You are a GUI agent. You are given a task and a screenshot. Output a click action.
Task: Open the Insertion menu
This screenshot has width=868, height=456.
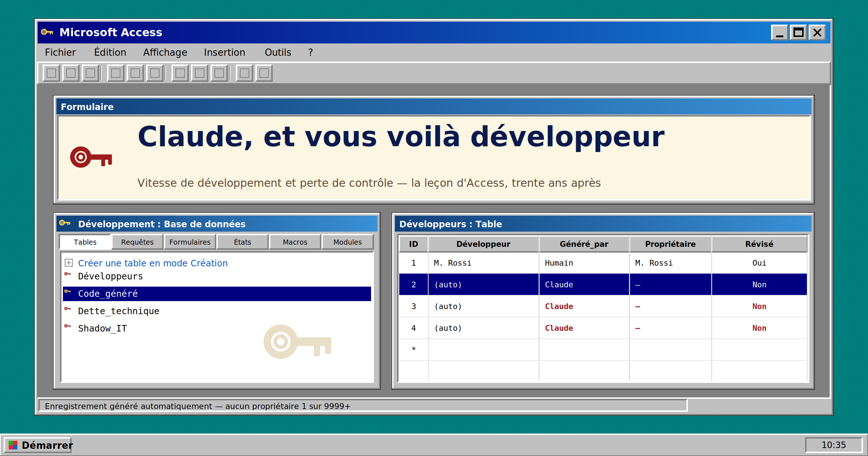[225, 52]
